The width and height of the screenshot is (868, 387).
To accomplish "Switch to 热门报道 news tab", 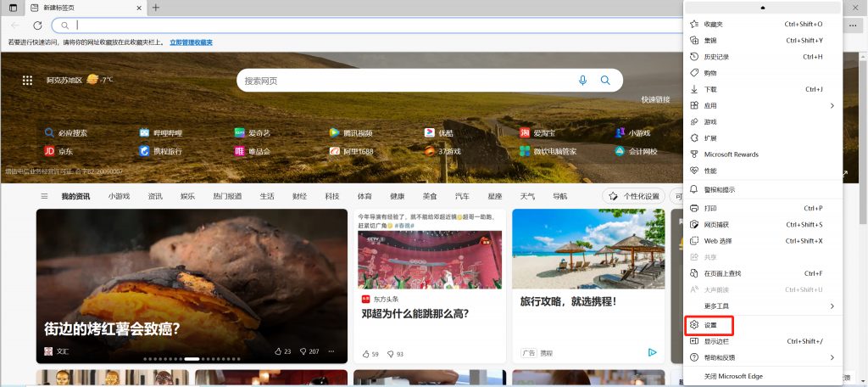I will point(227,196).
